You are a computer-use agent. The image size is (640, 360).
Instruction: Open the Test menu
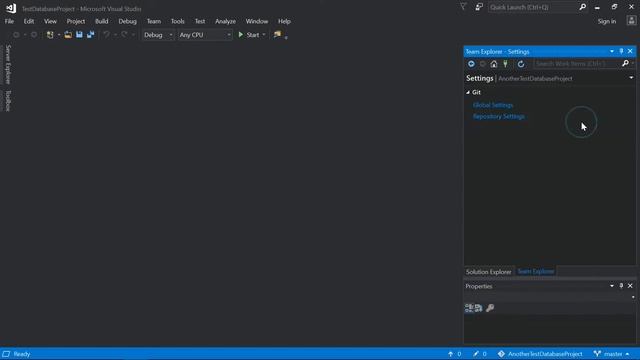(x=200, y=21)
